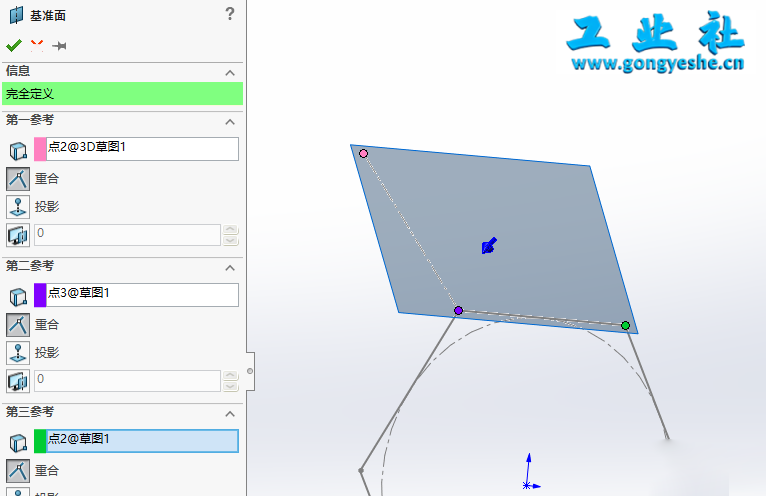Pin the property panel open
The height and width of the screenshot is (496, 766).
pyautogui.click(x=60, y=46)
